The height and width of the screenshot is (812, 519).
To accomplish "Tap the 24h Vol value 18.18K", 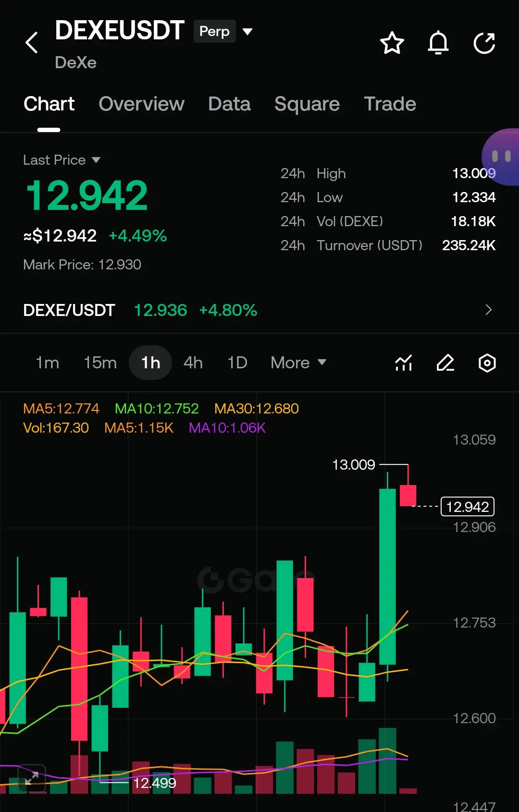I will tap(473, 221).
